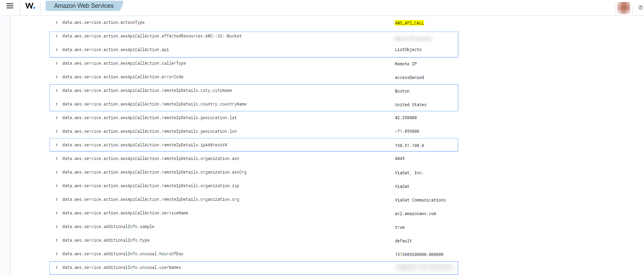The image size is (644, 276).
Task: Select the country.countryName field row
Action: 154,104
